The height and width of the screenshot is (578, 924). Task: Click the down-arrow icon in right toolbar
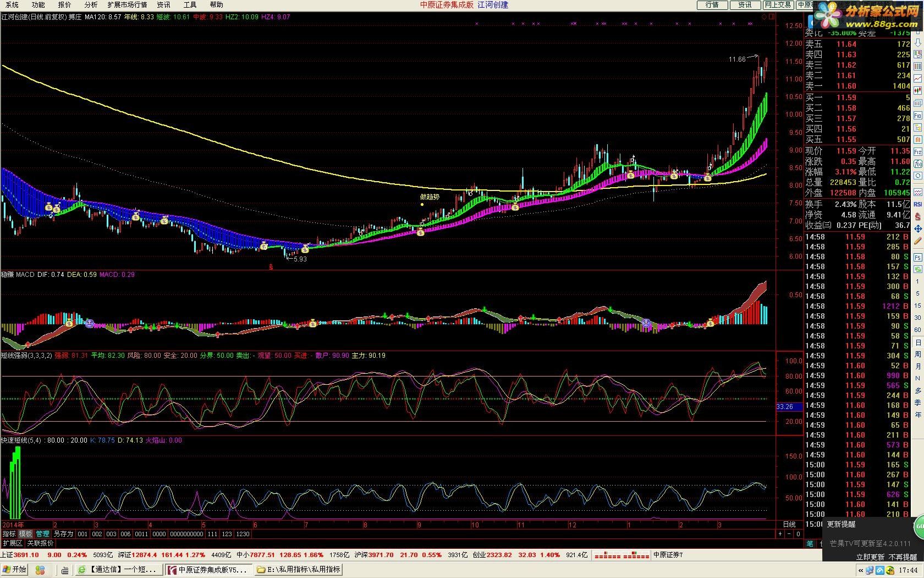pos(917,42)
